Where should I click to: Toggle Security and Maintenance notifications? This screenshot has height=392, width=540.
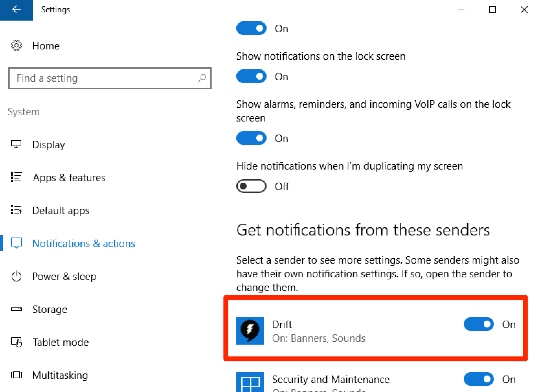pos(479,379)
